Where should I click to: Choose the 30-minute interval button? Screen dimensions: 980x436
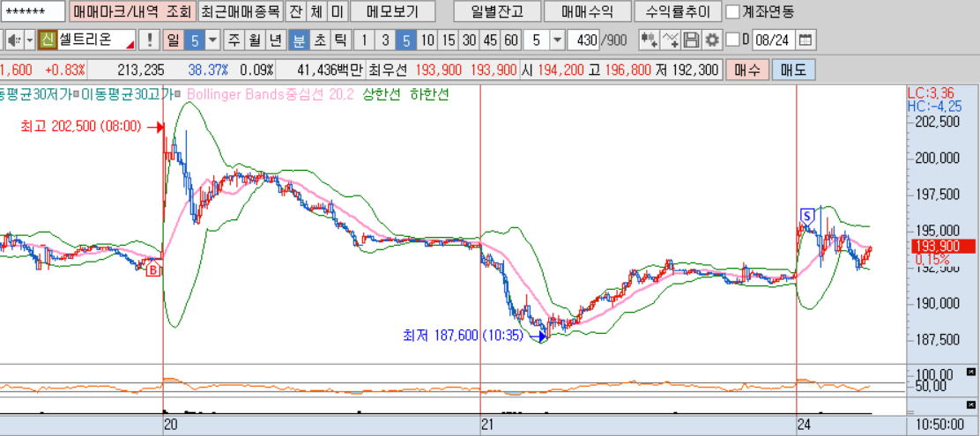coord(469,41)
